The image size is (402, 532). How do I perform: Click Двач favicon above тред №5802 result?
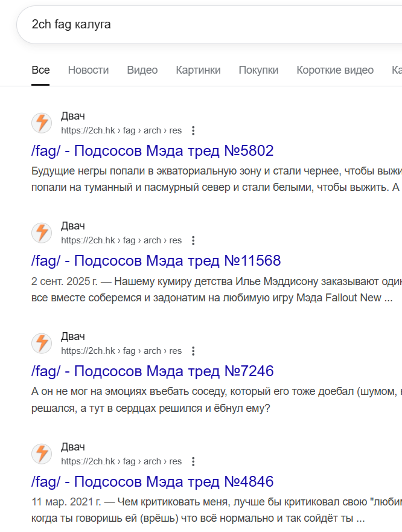pyautogui.click(x=42, y=123)
